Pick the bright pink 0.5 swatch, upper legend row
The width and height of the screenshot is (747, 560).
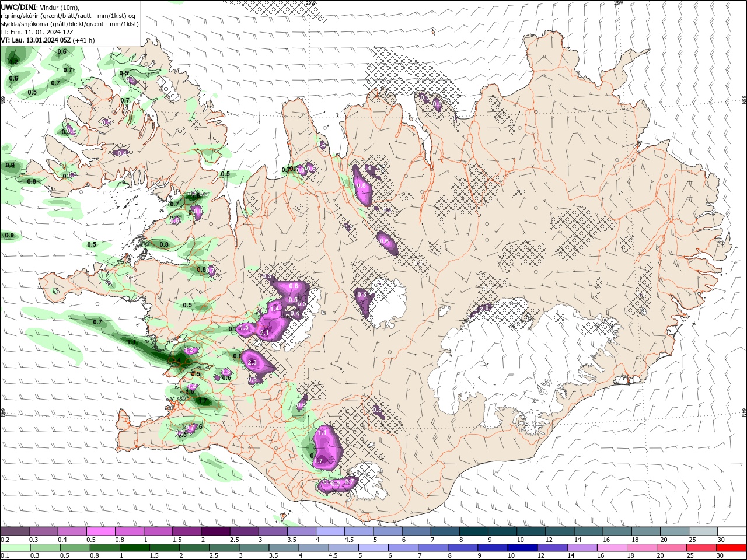point(100,531)
